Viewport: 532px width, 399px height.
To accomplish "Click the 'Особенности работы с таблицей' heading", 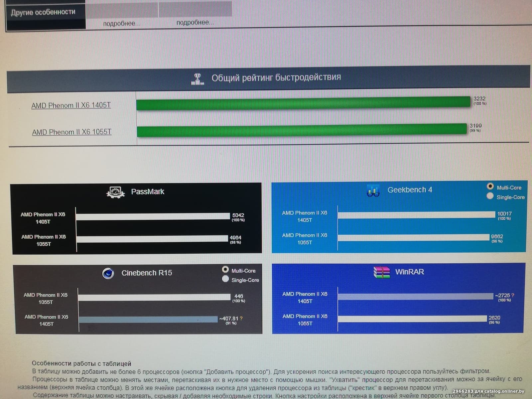I will (x=81, y=363).
